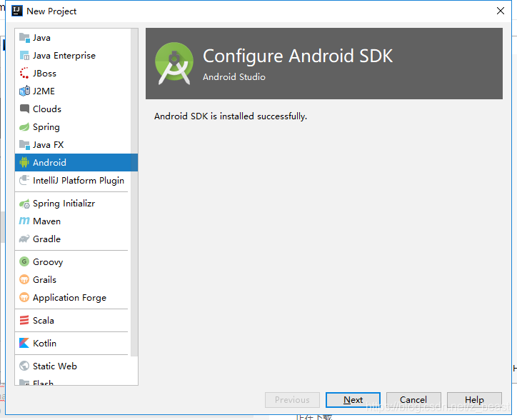Image resolution: width=517 pixels, height=420 pixels.
Task: Select Grails project type
Action: tap(73, 280)
